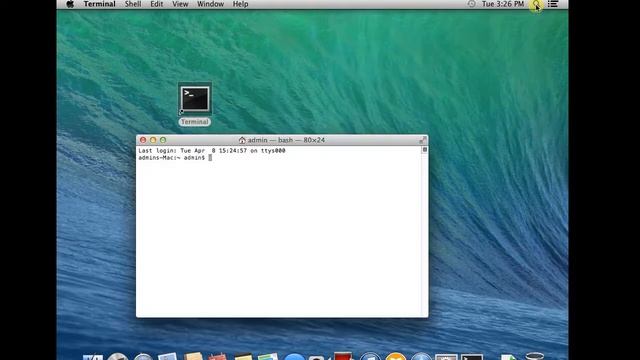Minimize the Terminal window with yellow button
The height and width of the screenshot is (360, 640).
click(x=153, y=140)
